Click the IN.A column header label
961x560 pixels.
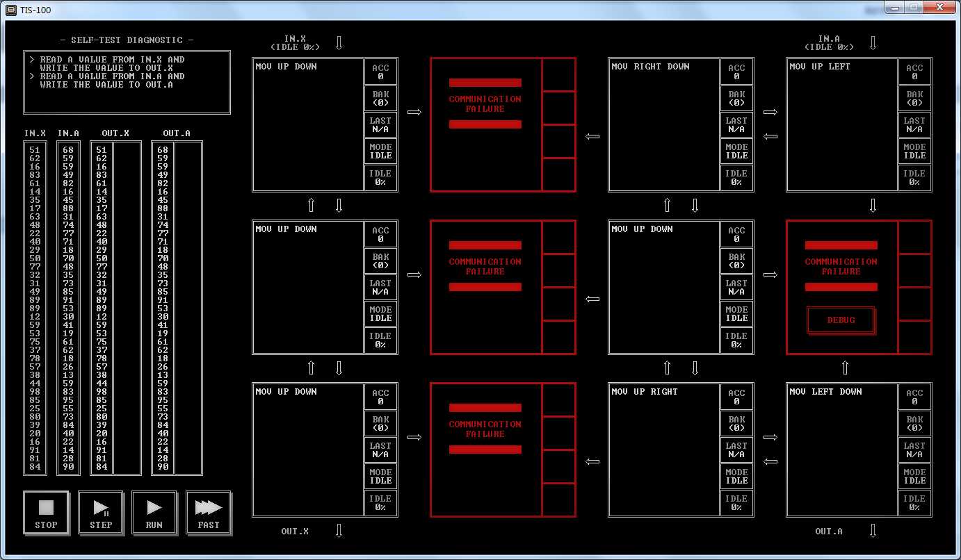(x=68, y=133)
